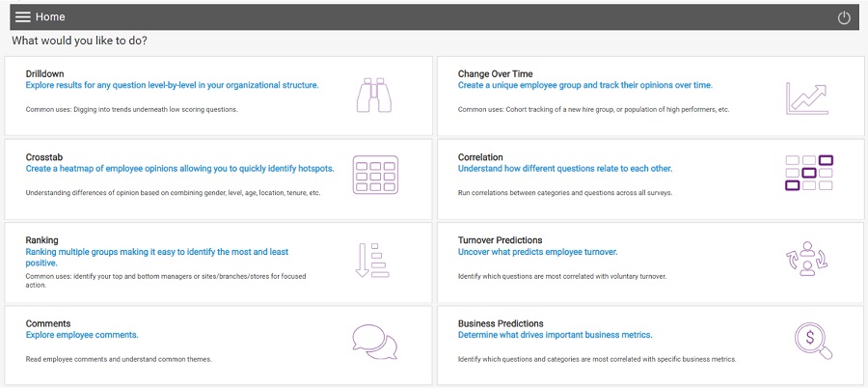Open the hamburger navigation menu
This screenshot has width=868, height=388.
(x=22, y=17)
